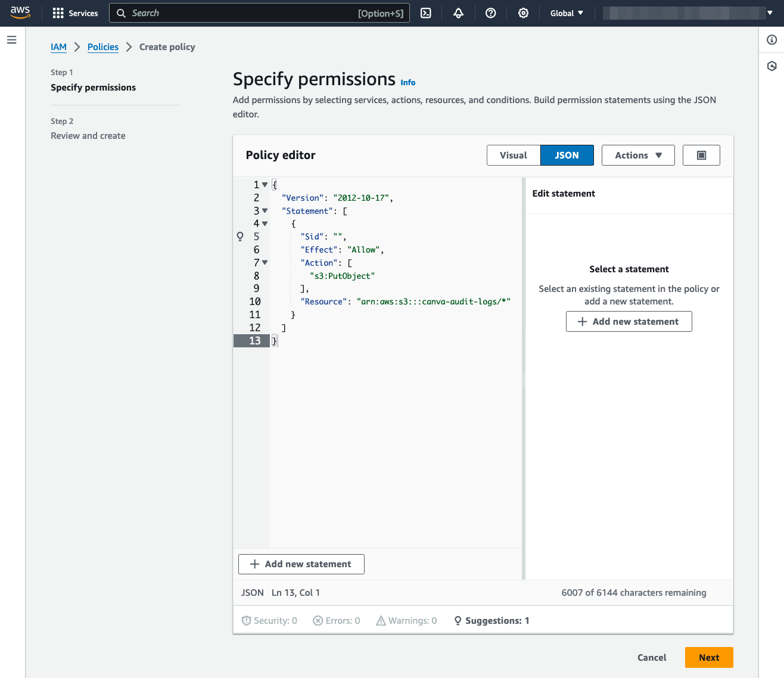Viewport: 784px width, 678px height.
Task: Click the Cancel button
Action: tap(652, 658)
